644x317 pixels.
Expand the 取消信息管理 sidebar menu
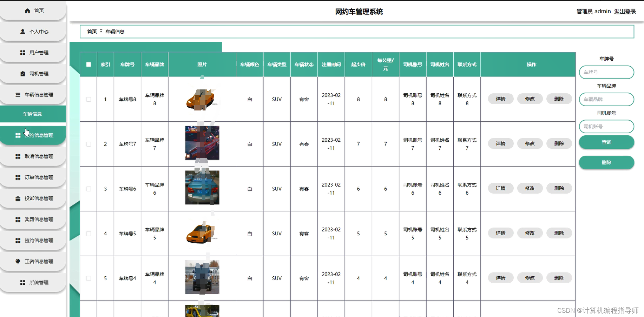(33, 156)
